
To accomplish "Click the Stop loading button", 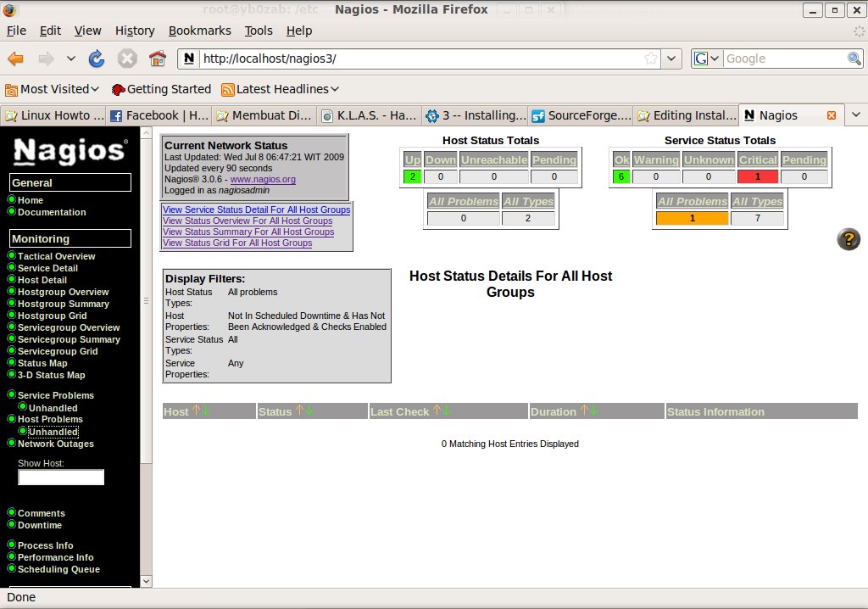I will click(127, 59).
